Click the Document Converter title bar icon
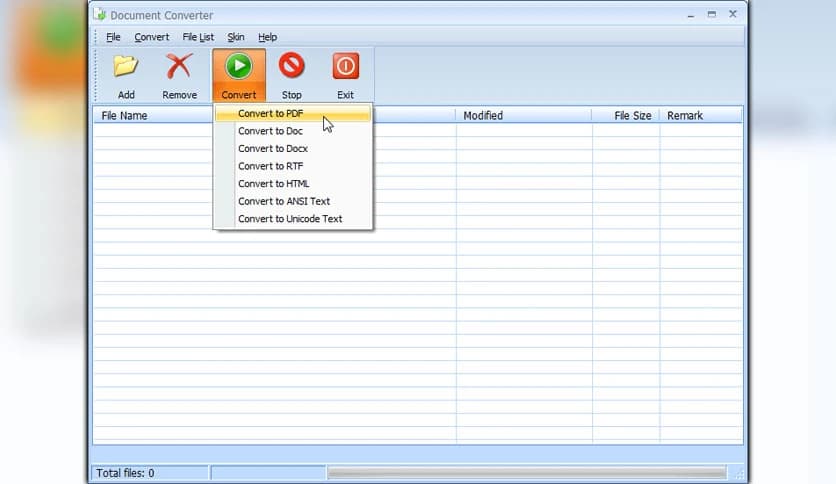Screen dimensions: 836x484 pyautogui.click(x=100, y=14)
